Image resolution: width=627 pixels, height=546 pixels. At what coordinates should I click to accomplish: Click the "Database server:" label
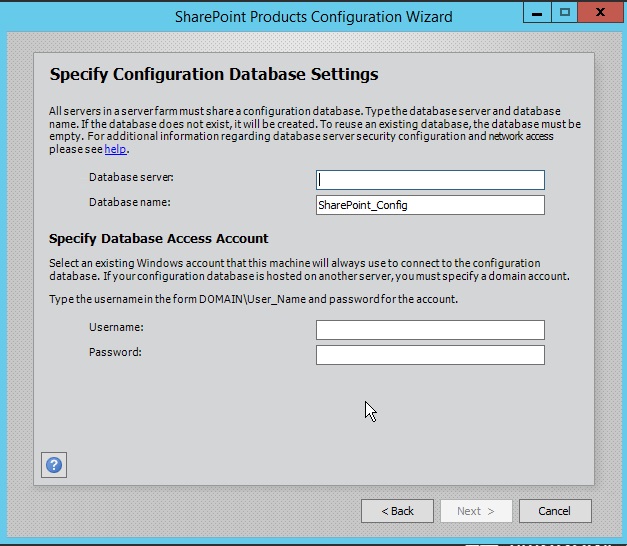coord(131,178)
